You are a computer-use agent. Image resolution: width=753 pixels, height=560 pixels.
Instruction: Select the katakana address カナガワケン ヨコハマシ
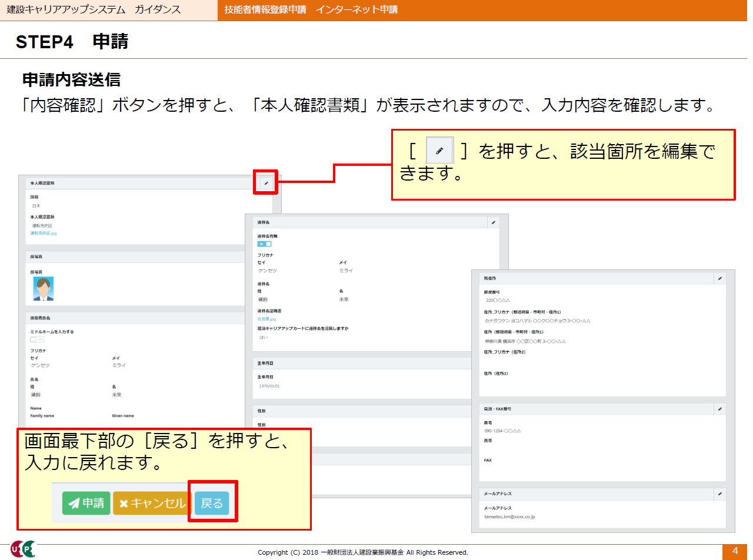click(x=509, y=321)
